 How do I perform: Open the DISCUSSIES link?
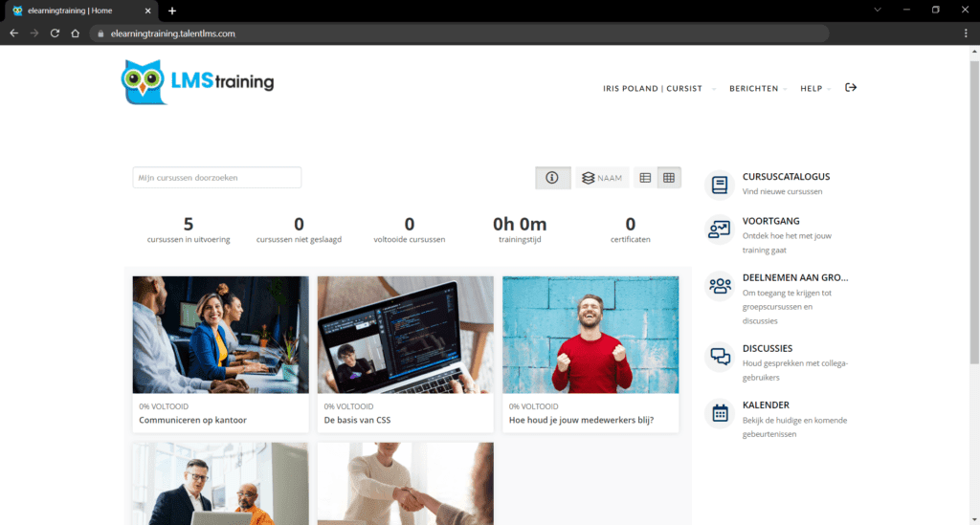[x=767, y=348]
